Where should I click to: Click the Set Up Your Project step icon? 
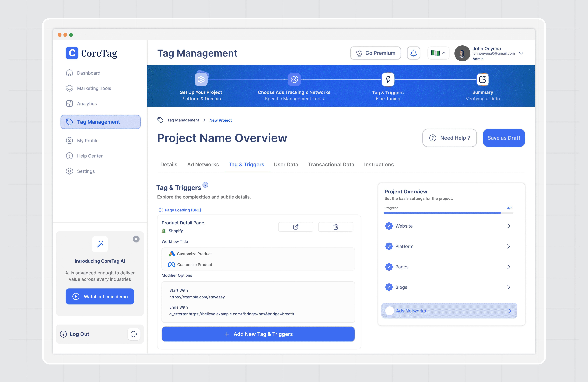pyautogui.click(x=201, y=79)
